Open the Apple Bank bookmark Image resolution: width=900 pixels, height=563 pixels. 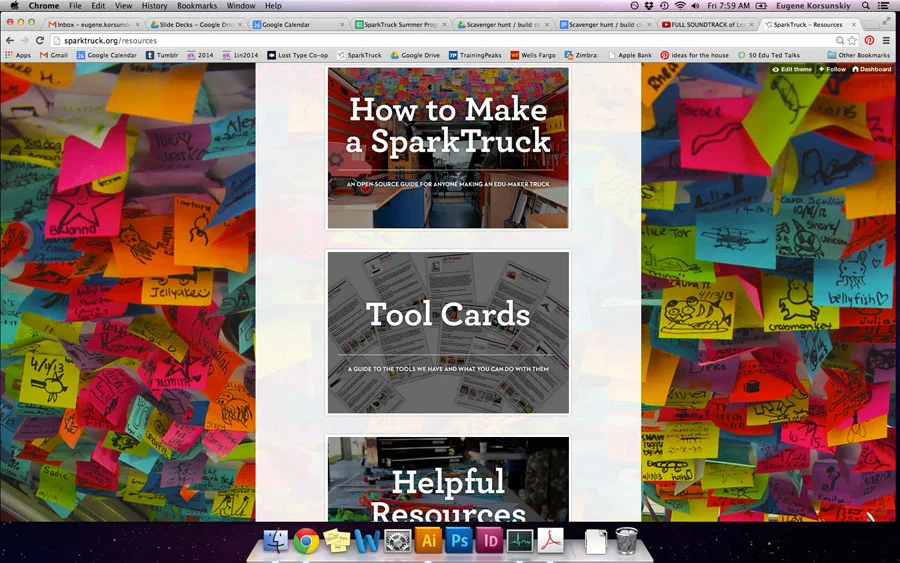pyautogui.click(x=630, y=55)
